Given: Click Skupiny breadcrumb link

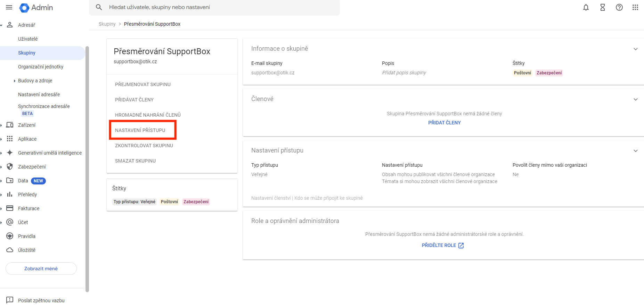Looking at the screenshot, I should pos(107,24).
